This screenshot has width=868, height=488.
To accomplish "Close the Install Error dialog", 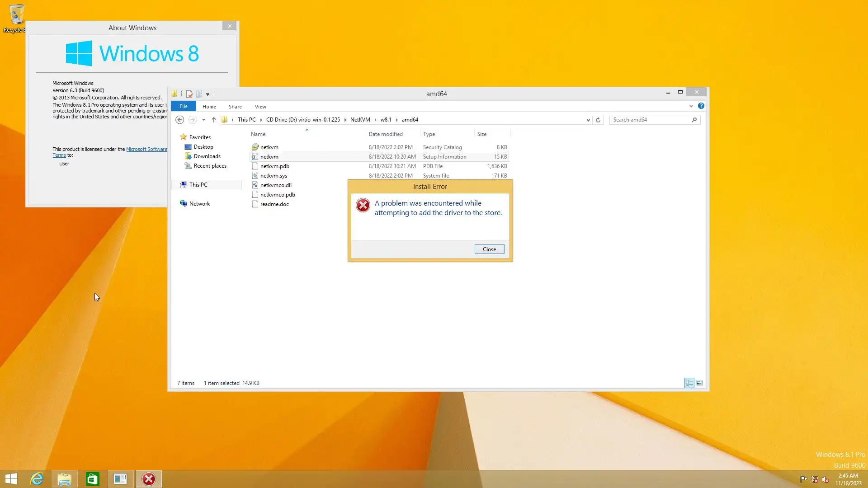I will pos(489,249).
